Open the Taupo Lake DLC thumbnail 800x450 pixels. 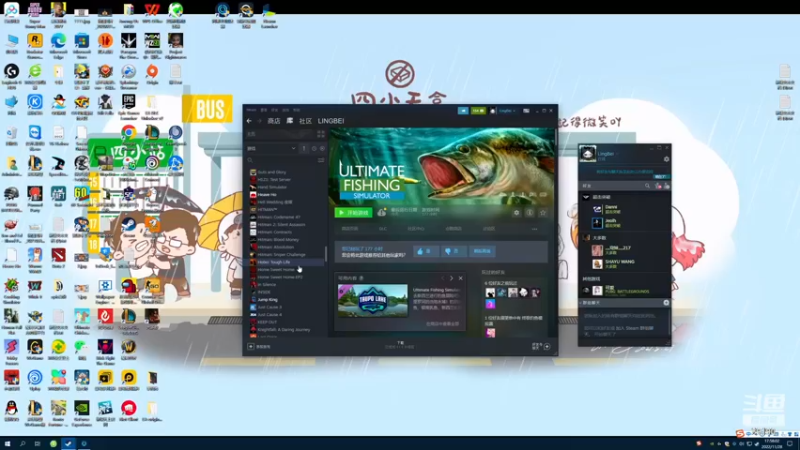(372, 301)
